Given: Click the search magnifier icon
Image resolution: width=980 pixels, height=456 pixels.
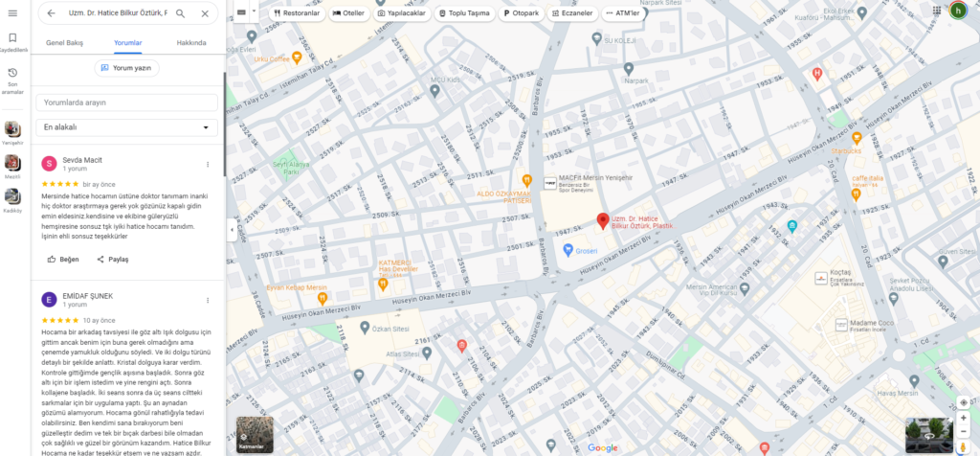Looking at the screenshot, I should 180,13.
